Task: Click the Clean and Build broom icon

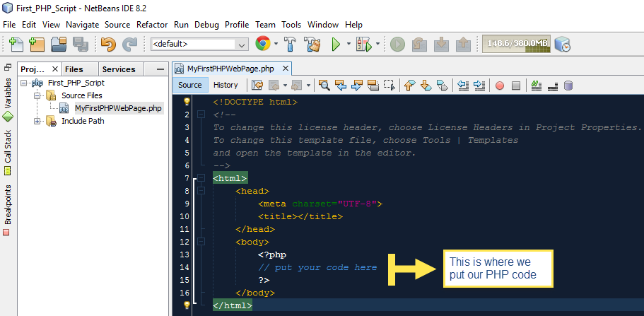Action: [x=312, y=45]
